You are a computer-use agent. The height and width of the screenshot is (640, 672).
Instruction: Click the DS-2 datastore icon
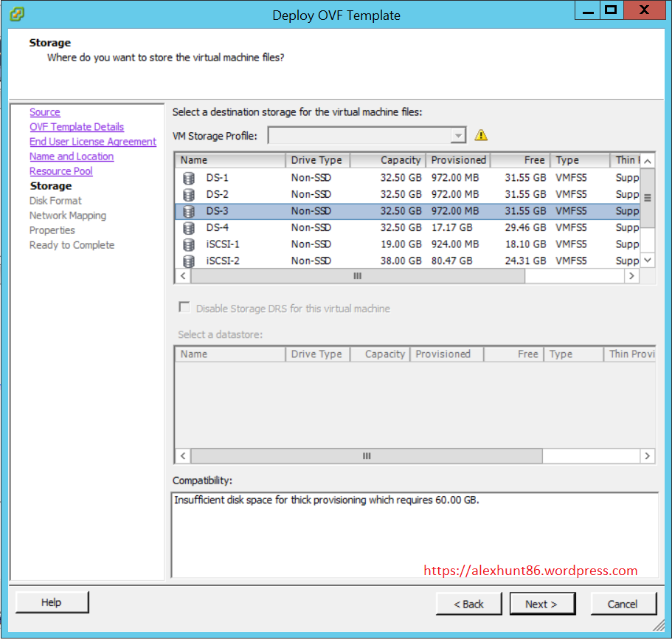click(189, 195)
